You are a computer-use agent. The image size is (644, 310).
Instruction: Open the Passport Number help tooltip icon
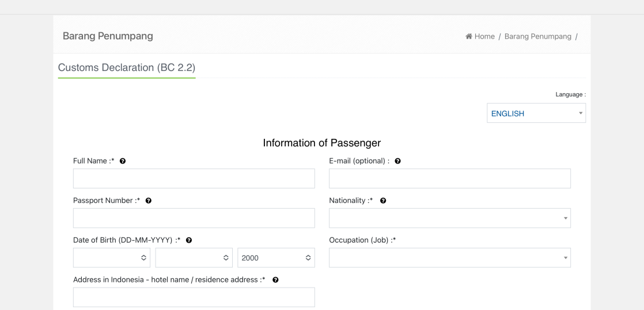(149, 201)
